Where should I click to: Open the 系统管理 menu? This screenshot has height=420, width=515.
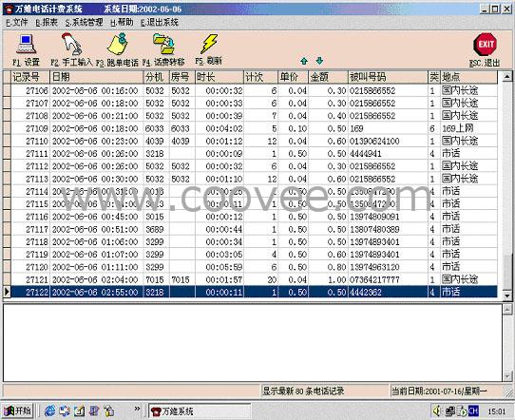(x=84, y=22)
